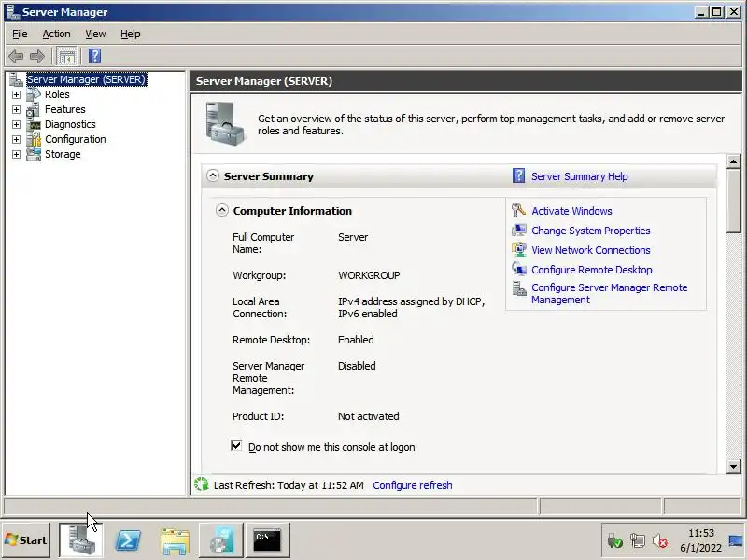747x560 pixels.
Task: Click the safely remove hardware tray icon
Action: point(614,541)
